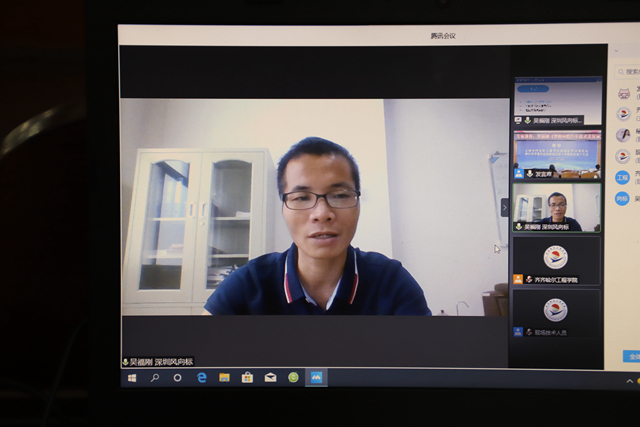Open Microsoft Store from the taskbar
The image size is (640, 427).
tap(247, 378)
